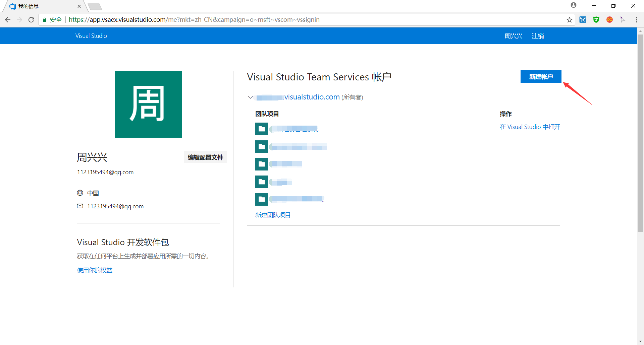
Task: Click email text beside envelope icon
Action: (115, 206)
